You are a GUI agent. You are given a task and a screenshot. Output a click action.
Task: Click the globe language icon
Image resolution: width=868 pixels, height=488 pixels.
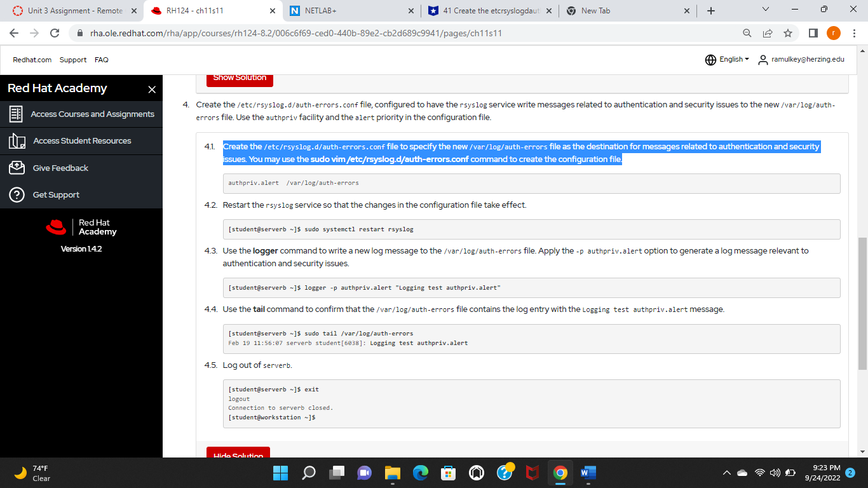click(710, 59)
